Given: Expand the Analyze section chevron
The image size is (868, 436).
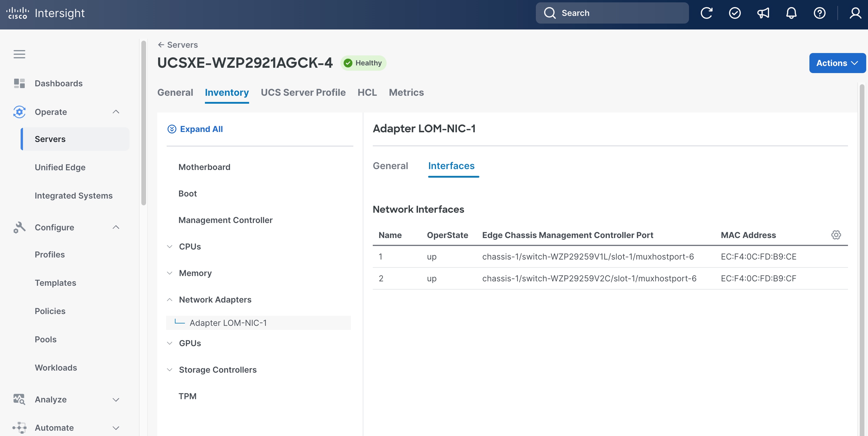Looking at the screenshot, I should pos(116,399).
